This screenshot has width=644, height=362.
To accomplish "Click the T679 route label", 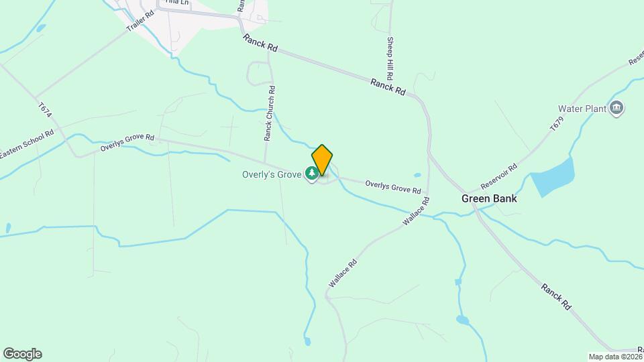I will (557, 123).
